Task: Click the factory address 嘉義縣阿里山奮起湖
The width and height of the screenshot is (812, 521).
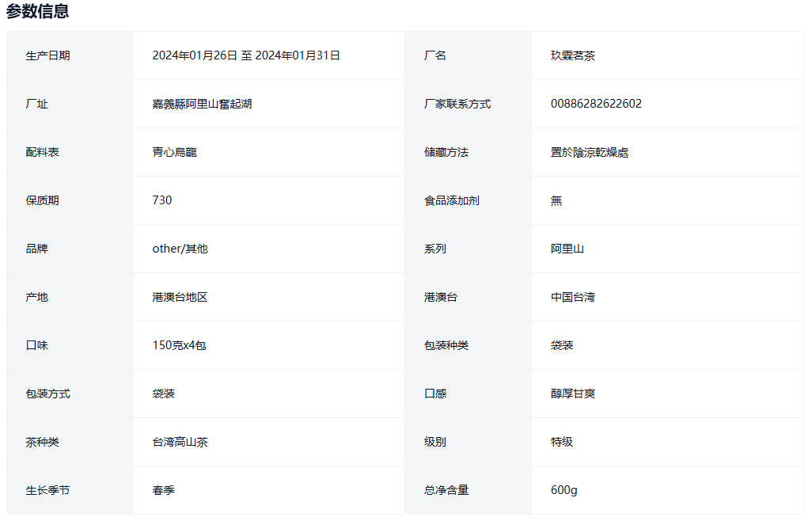Action: coord(202,104)
